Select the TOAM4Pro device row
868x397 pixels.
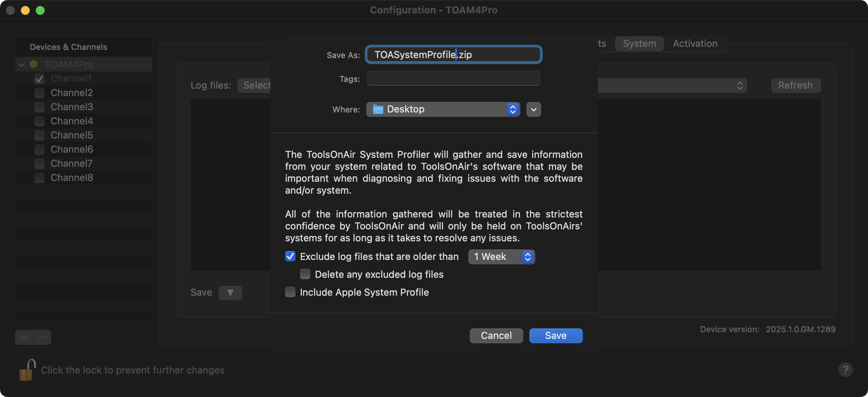(84, 64)
